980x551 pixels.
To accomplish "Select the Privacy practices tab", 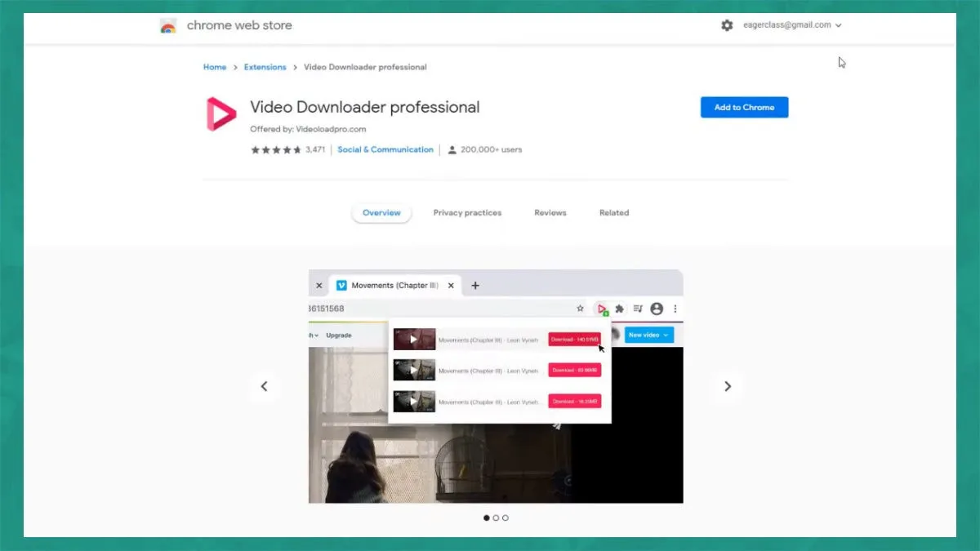I will pos(467,212).
